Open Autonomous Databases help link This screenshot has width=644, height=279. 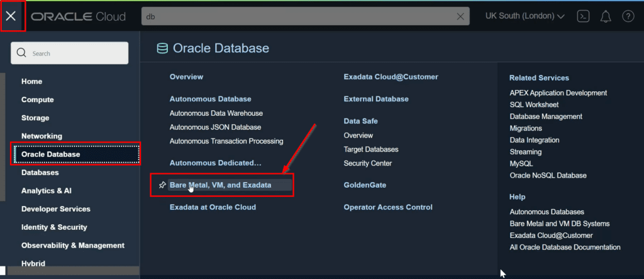pyautogui.click(x=547, y=212)
